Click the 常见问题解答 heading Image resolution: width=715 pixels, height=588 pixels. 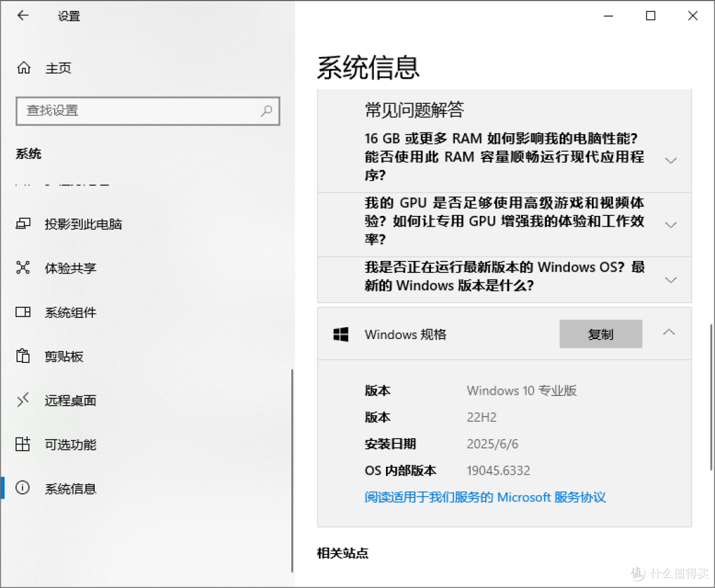click(414, 110)
